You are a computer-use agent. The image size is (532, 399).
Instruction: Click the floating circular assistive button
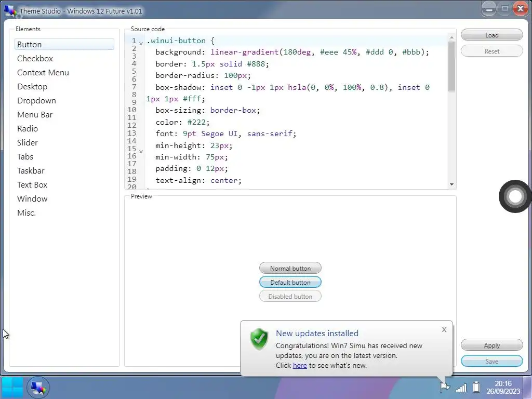(515, 196)
